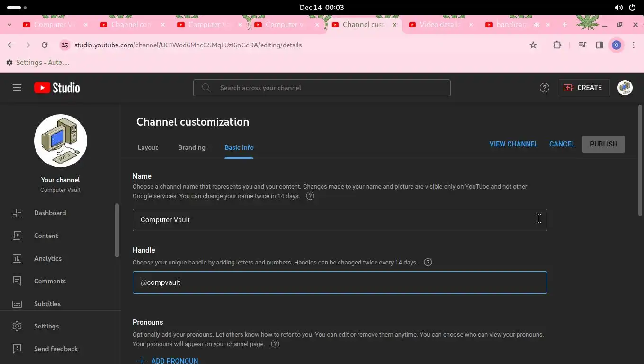The width and height of the screenshot is (644, 364).
Task: Open the system power menu icon
Action: pos(632,8)
